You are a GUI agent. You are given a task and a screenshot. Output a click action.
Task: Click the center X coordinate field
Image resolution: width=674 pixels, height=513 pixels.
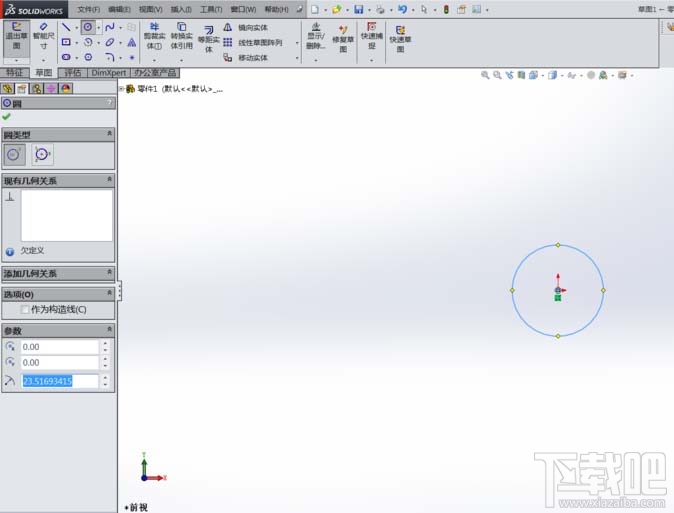60,347
